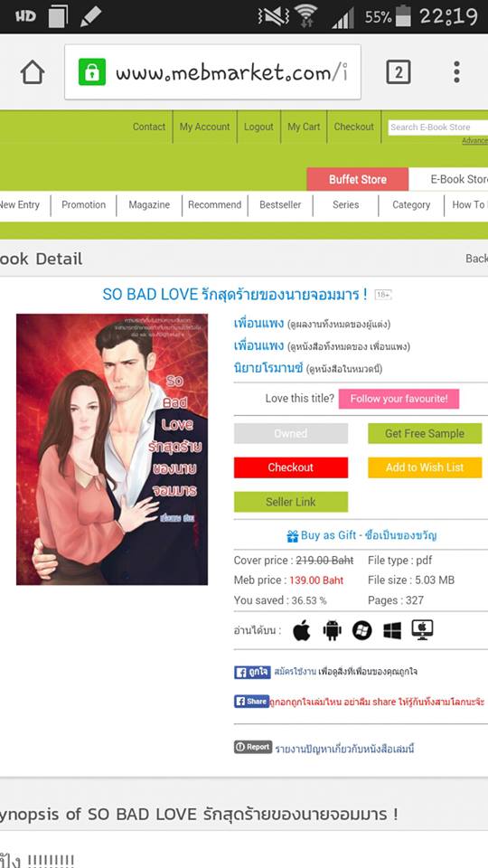Switch to the Buffet Store tab
This screenshot has height=868, width=488.
358,179
